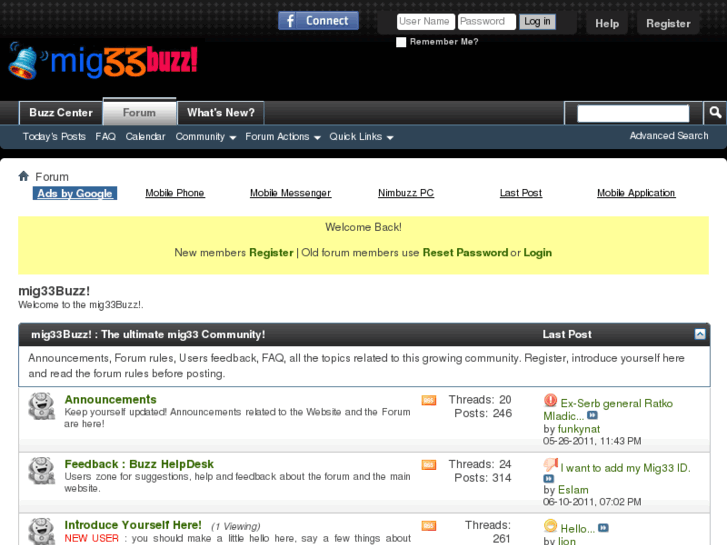Viewport: 727px width, 545px height.
Task: Click the Ads by Google label
Action: (x=75, y=193)
